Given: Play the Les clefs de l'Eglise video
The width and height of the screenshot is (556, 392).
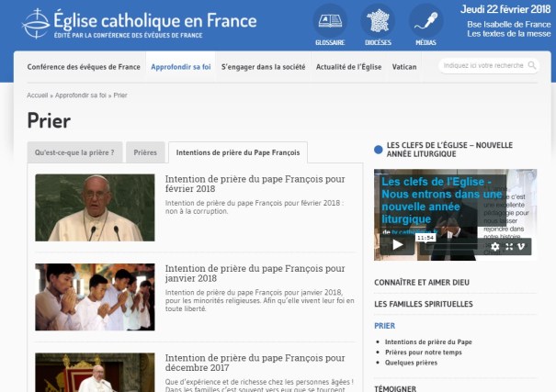Looking at the screenshot, I should [x=398, y=245].
